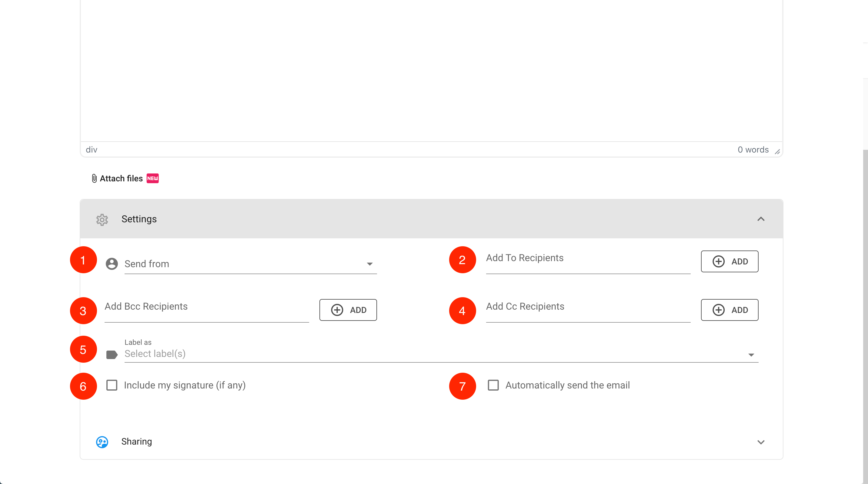The image size is (868, 484).
Task: Click the Sharing people icon
Action: (102, 442)
